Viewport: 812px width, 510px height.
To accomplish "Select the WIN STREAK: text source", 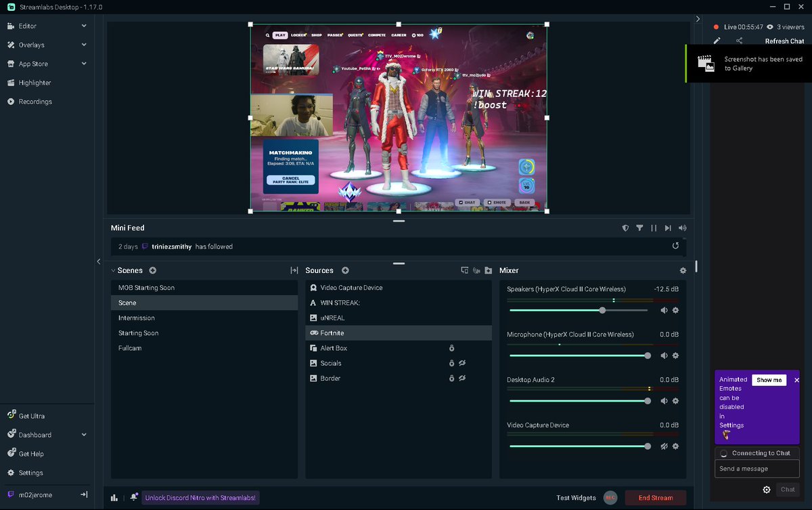I will coord(399,303).
